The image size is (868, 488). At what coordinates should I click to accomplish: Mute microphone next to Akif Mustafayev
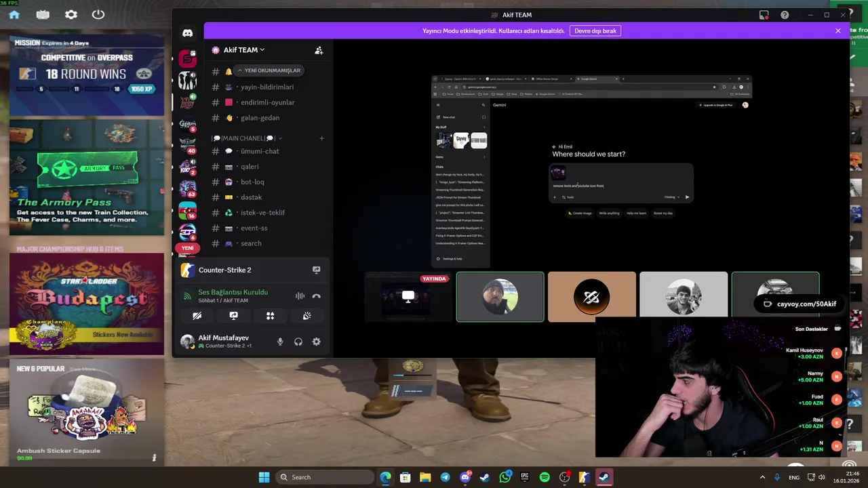(280, 342)
